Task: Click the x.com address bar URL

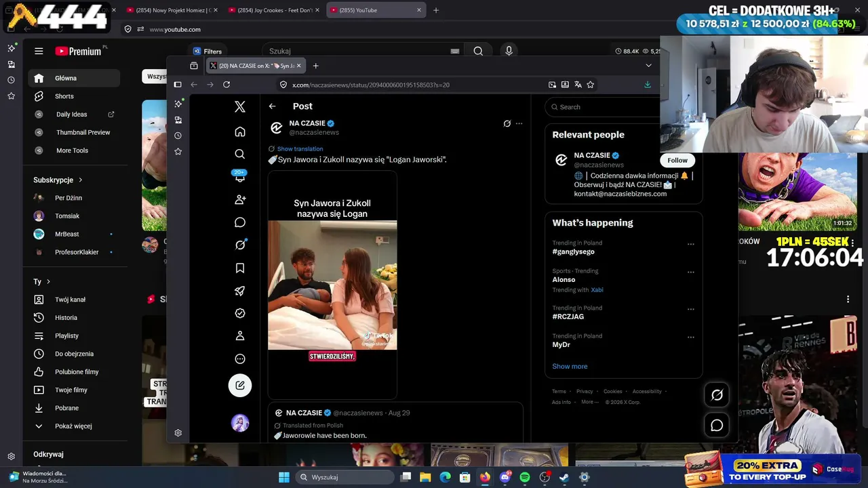Action: [371, 85]
